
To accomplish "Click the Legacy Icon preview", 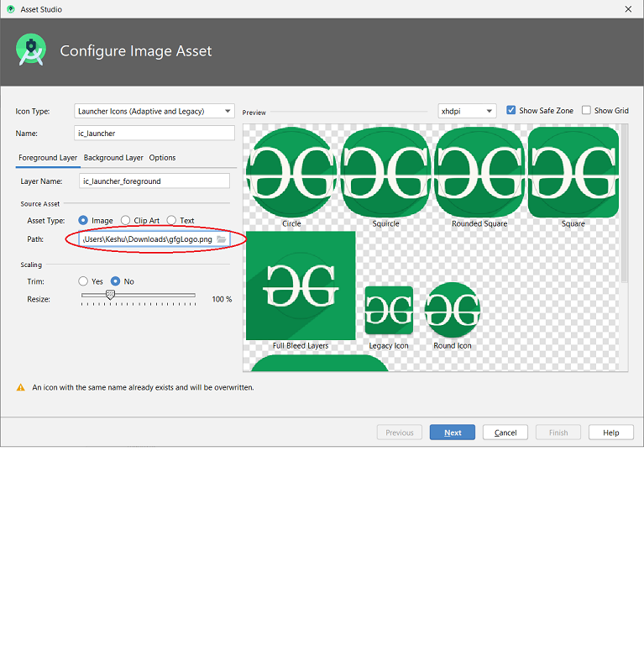I will pyautogui.click(x=389, y=310).
